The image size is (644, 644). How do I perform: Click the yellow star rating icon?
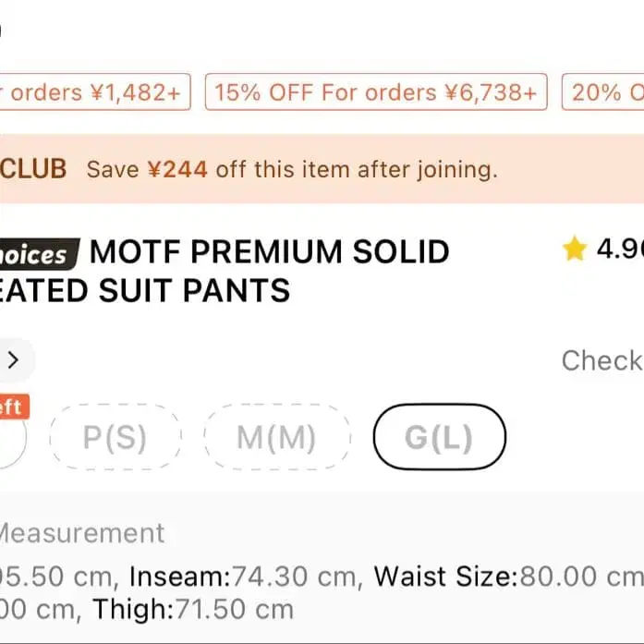(575, 249)
